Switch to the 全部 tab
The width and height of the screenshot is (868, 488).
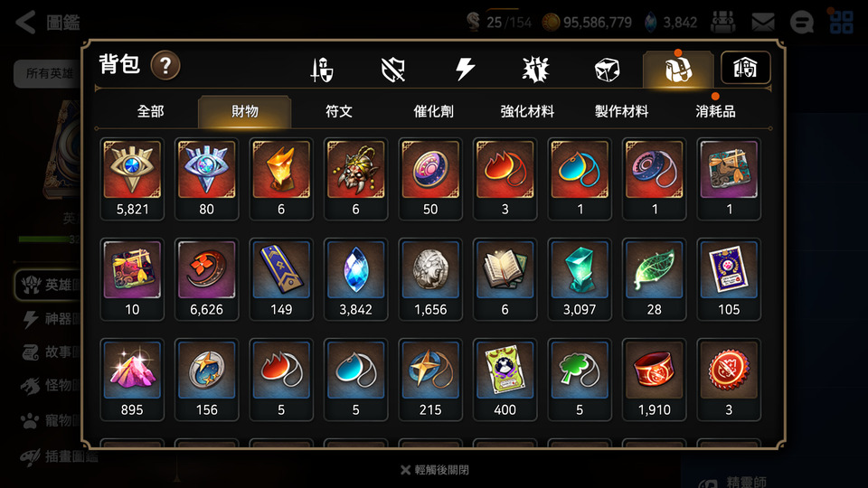[151, 111]
